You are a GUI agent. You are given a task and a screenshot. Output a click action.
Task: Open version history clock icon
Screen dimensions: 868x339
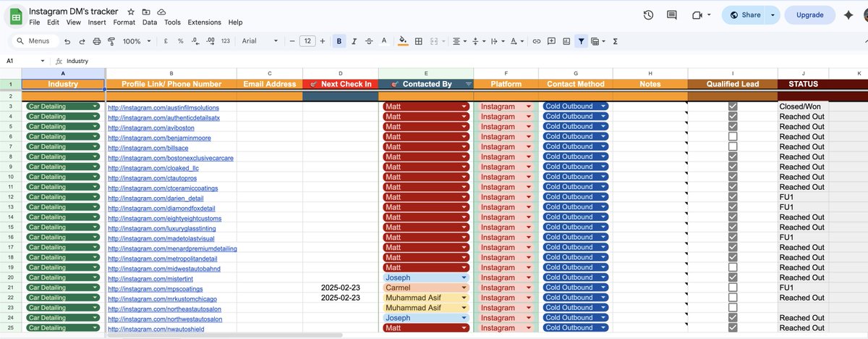pos(649,14)
